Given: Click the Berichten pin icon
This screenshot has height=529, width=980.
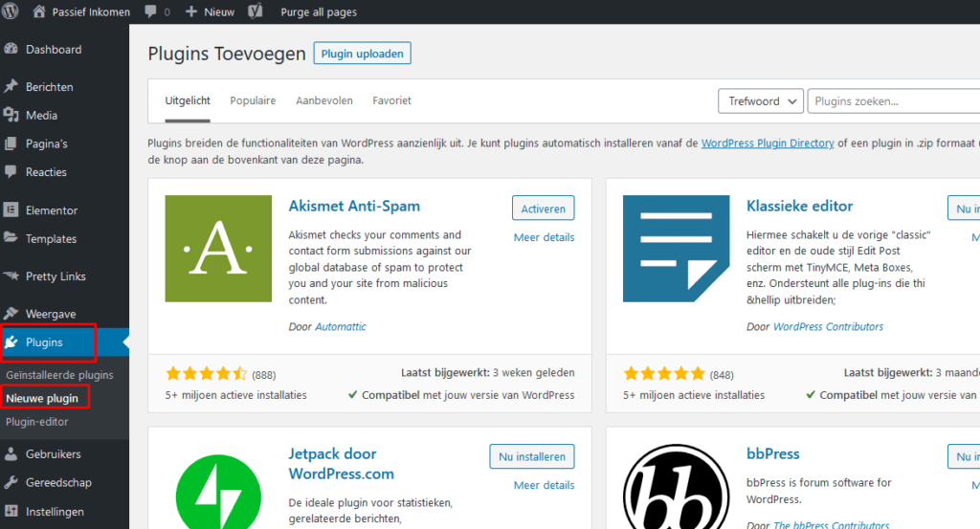Looking at the screenshot, I should pos(11,86).
